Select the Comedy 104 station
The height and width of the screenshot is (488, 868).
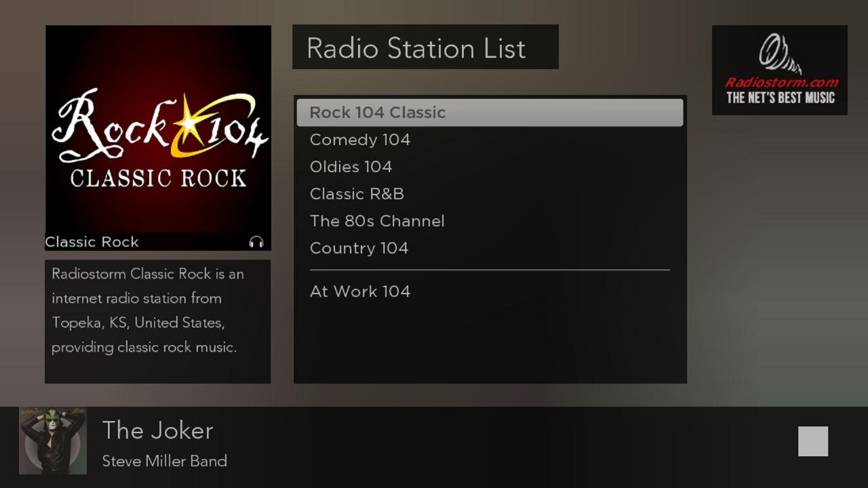point(359,140)
